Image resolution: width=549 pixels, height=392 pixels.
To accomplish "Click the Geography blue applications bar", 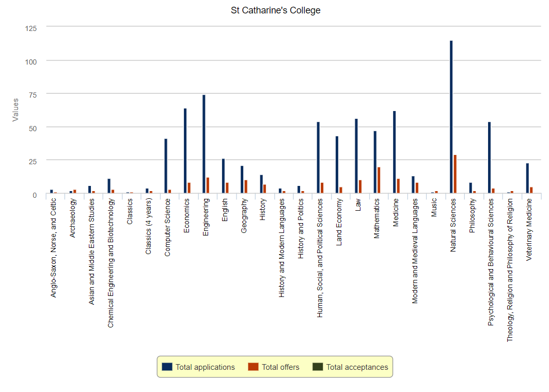I will point(242,180).
